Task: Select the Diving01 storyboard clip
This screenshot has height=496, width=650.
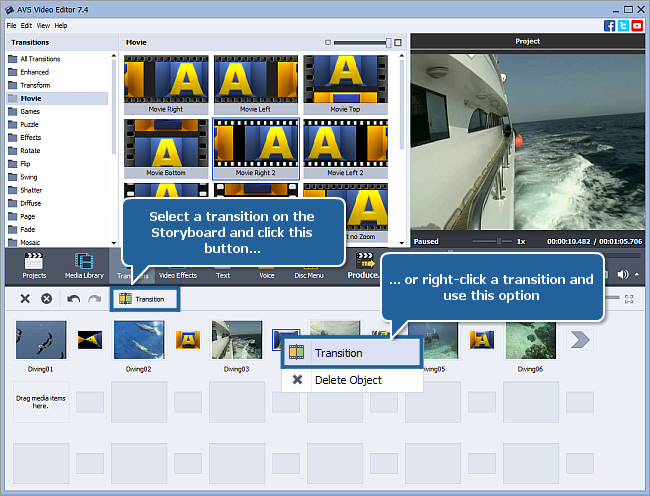Action: [41, 340]
